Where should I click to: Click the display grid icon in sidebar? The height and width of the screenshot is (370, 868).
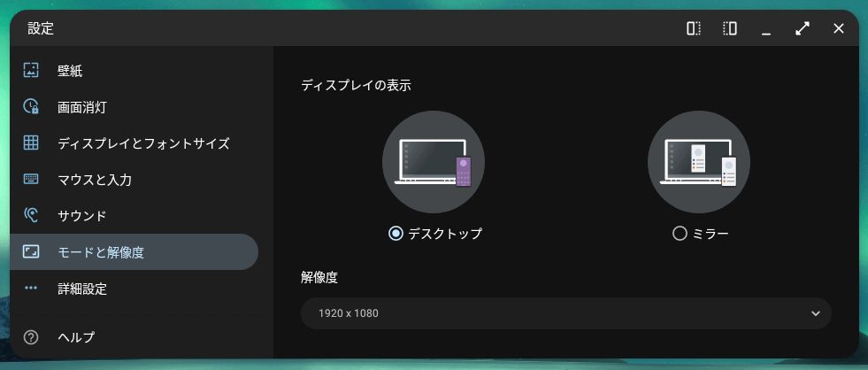click(31, 143)
